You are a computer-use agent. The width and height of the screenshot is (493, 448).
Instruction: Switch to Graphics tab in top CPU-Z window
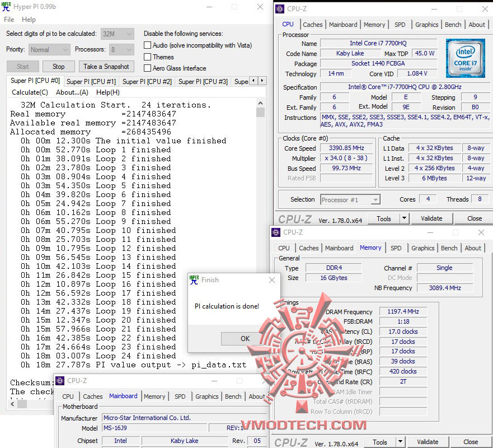click(426, 25)
